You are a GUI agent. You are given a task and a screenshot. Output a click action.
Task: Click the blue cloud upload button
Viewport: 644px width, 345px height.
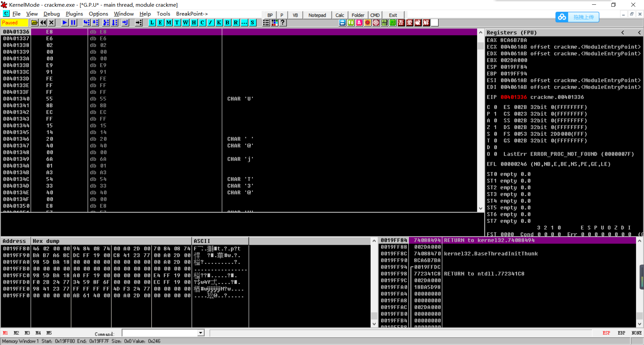[x=577, y=17]
